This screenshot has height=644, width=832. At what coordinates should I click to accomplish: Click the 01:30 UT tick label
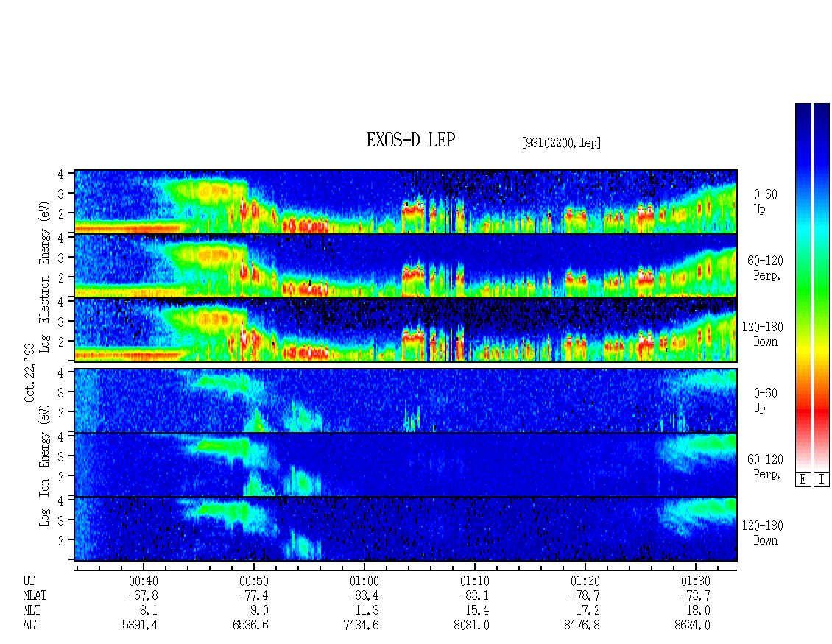[695, 581]
